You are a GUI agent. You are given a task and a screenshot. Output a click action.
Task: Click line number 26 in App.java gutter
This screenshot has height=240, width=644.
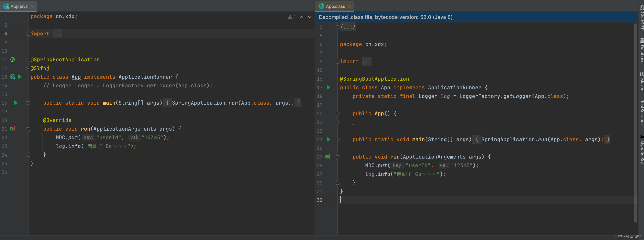4,172
